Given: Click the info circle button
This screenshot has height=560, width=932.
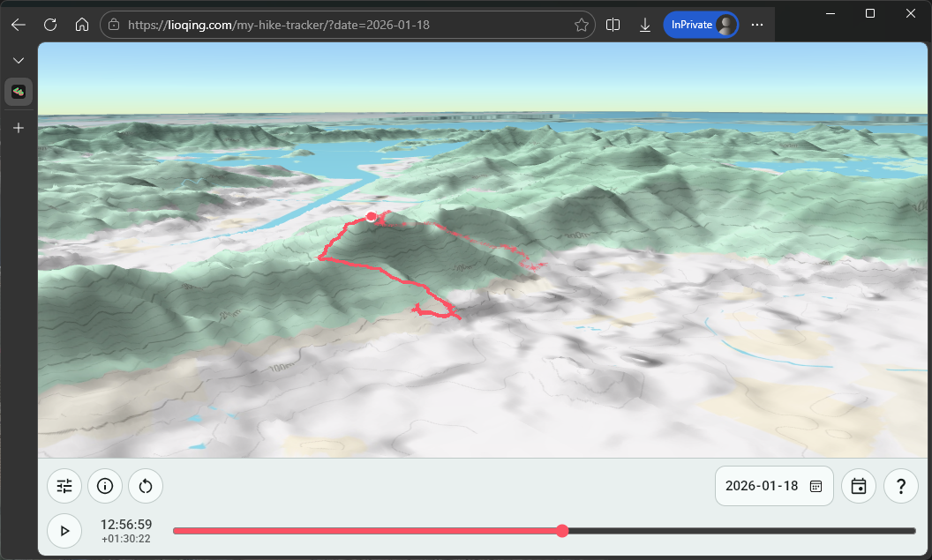Looking at the screenshot, I should click(x=105, y=486).
